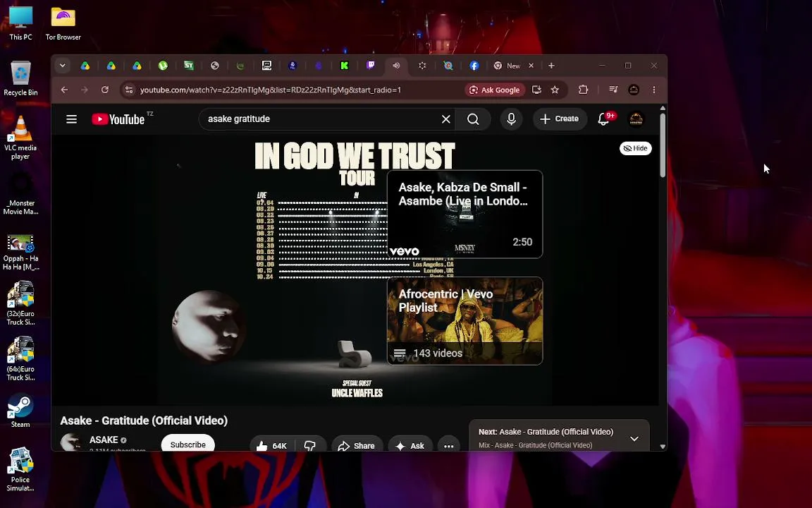Open Asambe Live in London suggested video card

coord(465,214)
